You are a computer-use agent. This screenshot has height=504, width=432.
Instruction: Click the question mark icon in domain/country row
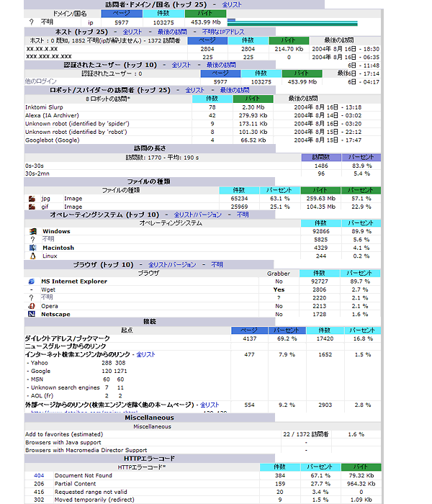pyautogui.click(x=31, y=22)
